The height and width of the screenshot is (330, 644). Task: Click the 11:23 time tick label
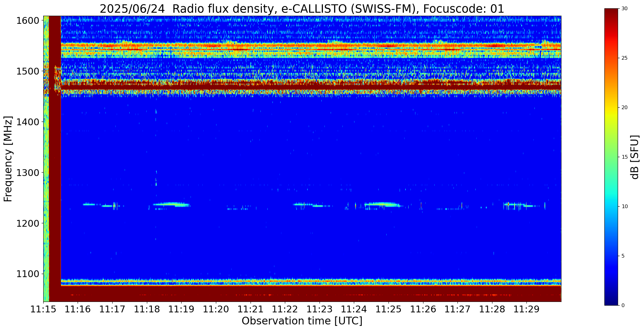click(x=320, y=309)
